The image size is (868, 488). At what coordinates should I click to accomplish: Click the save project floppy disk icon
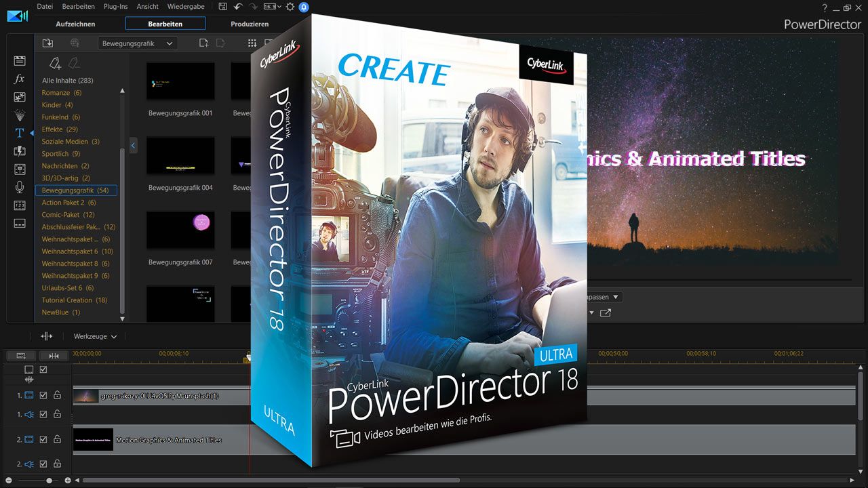(x=224, y=7)
